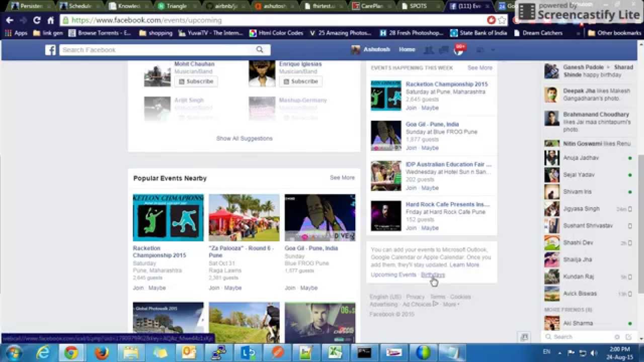The width and height of the screenshot is (644, 362).
Task: Open the Windows Start button
Action: point(13,352)
